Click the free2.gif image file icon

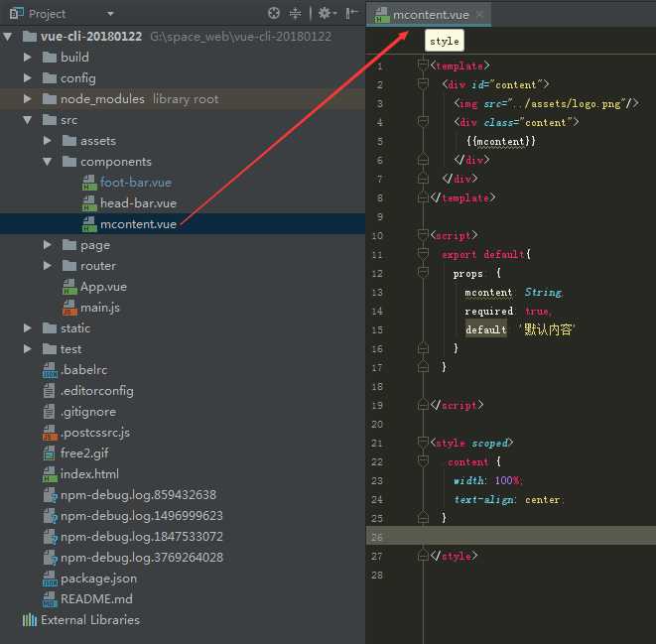coord(49,453)
